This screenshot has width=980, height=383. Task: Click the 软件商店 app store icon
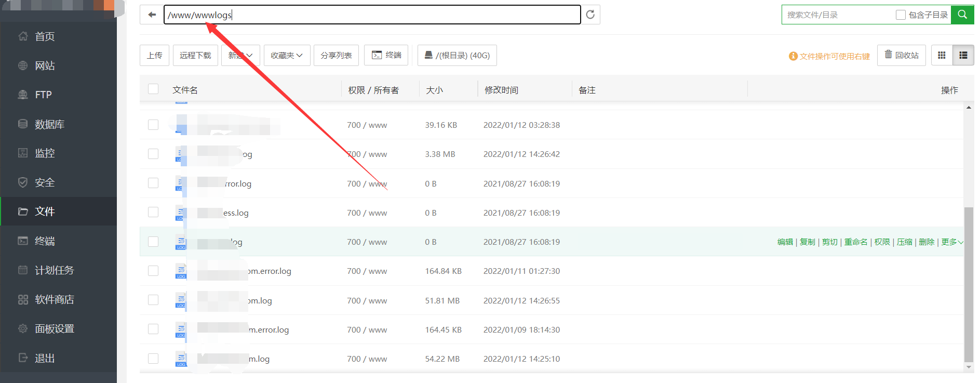click(23, 299)
